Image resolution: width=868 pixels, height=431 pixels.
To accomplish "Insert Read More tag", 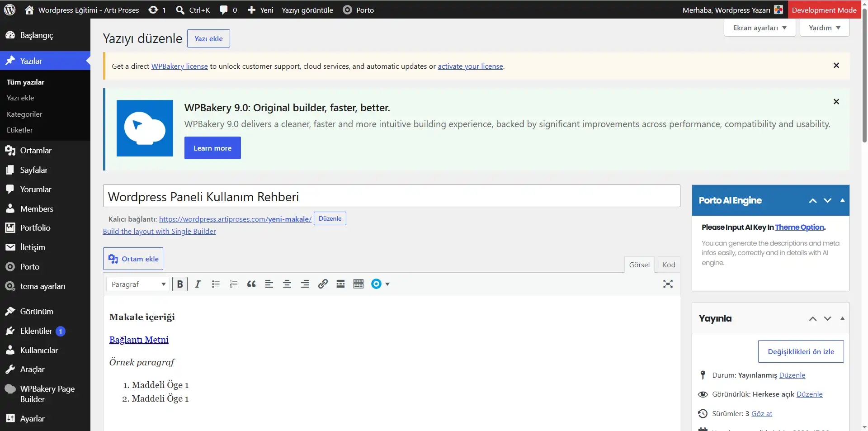I will pos(340,284).
